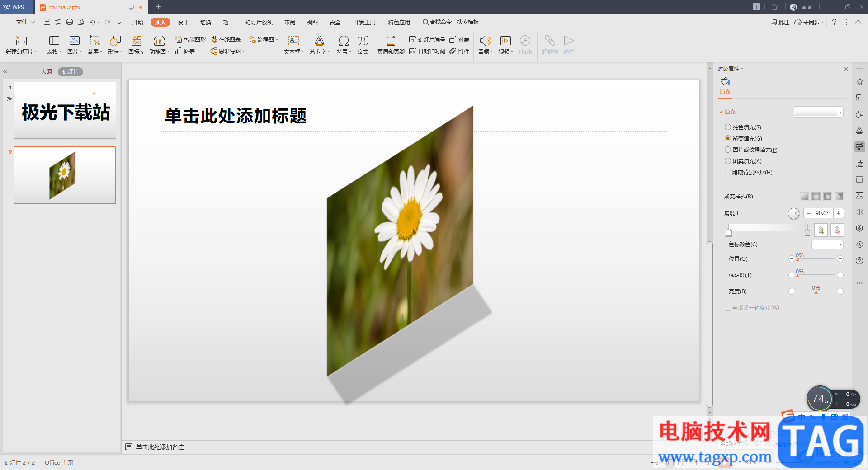Click the Fill (填充) paint bucket icon
The height and width of the screenshot is (470, 868).
point(725,82)
